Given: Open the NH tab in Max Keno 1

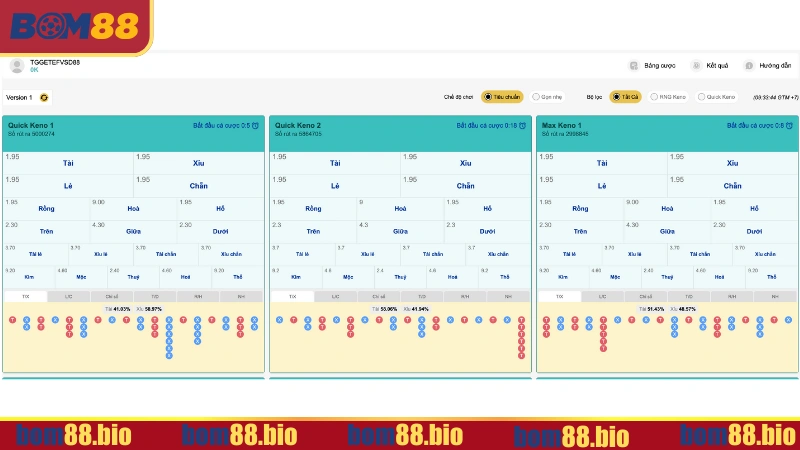Looking at the screenshot, I should point(775,296).
